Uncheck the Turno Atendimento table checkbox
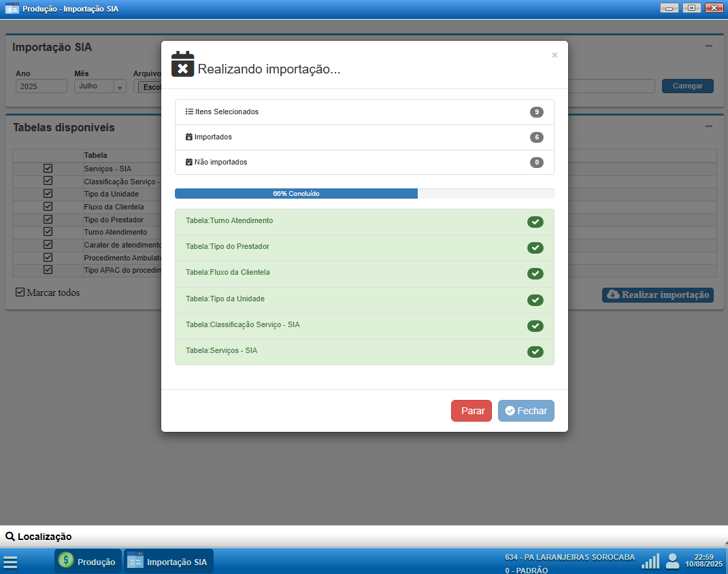This screenshot has width=728, height=574. click(48, 232)
